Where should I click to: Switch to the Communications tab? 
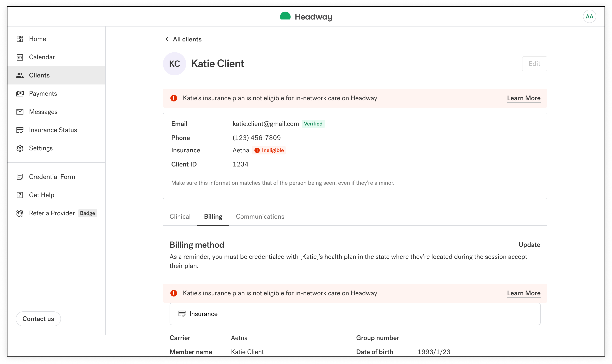(260, 216)
